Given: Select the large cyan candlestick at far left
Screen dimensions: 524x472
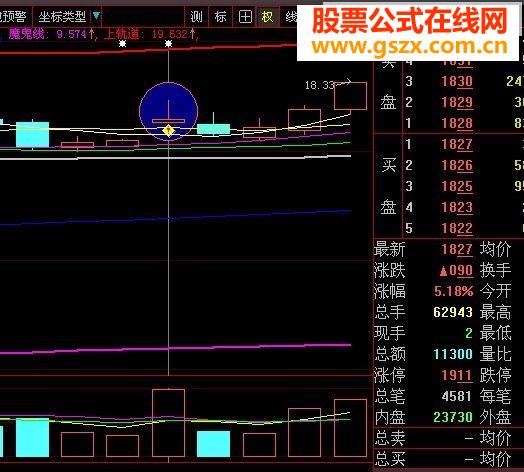Looking at the screenshot, I should [32, 134].
